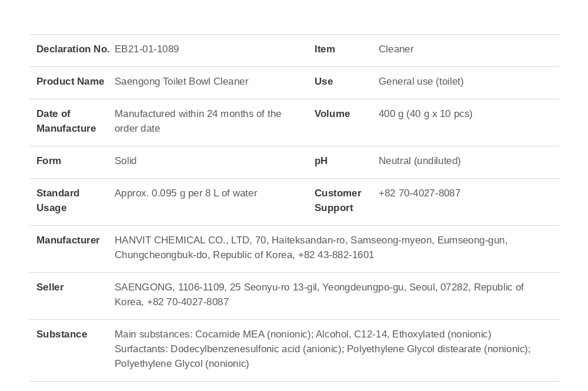The height and width of the screenshot is (391, 588).
Task: Select the Date of Manufacture label
Action: 66,121
